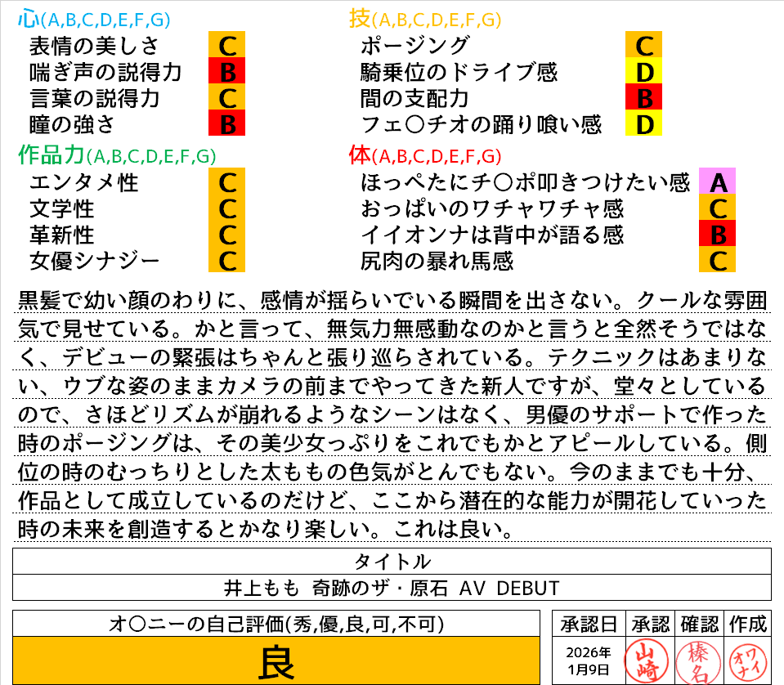Select the red 体 section header

360,155
